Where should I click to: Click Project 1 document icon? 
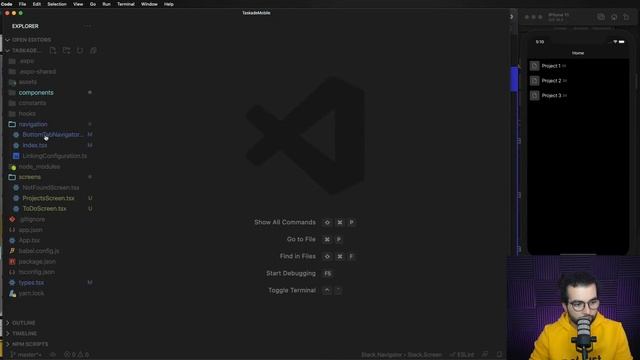coord(534,66)
